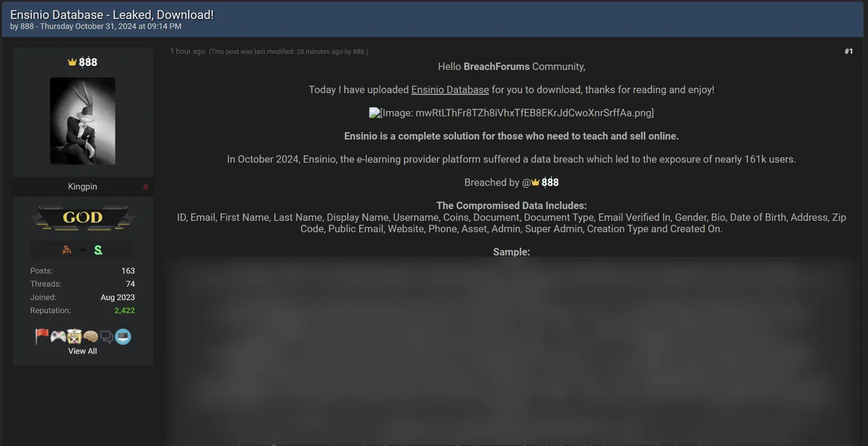Click the thread title Ensinio Database header
Screen dimensions: 868x446
pos(112,15)
